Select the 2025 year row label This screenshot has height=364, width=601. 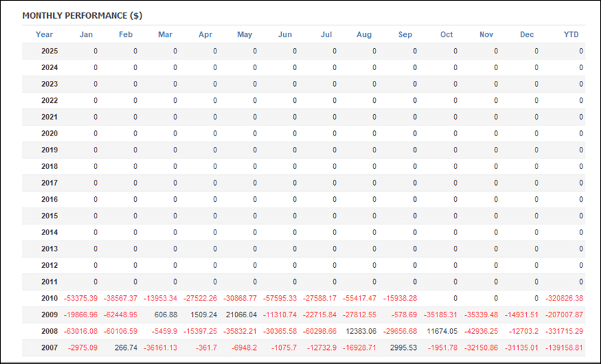click(x=49, y=51)
